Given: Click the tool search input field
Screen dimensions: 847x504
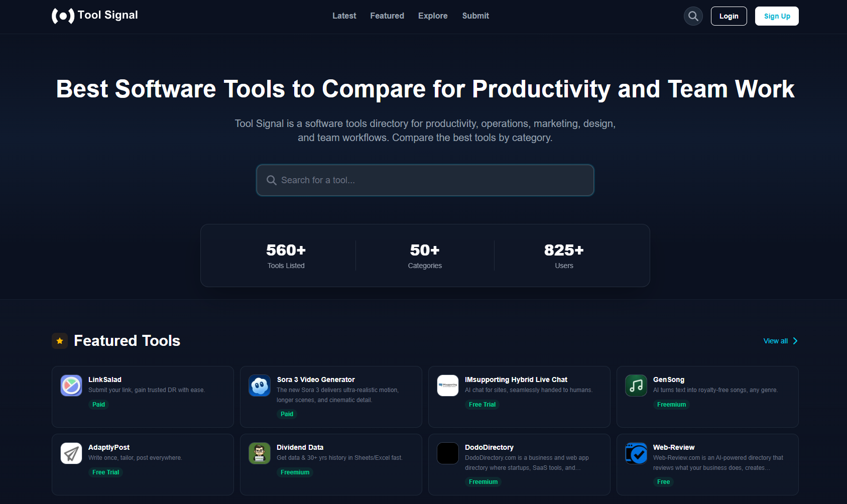Looking at the screenshot, I should [425, 180].
